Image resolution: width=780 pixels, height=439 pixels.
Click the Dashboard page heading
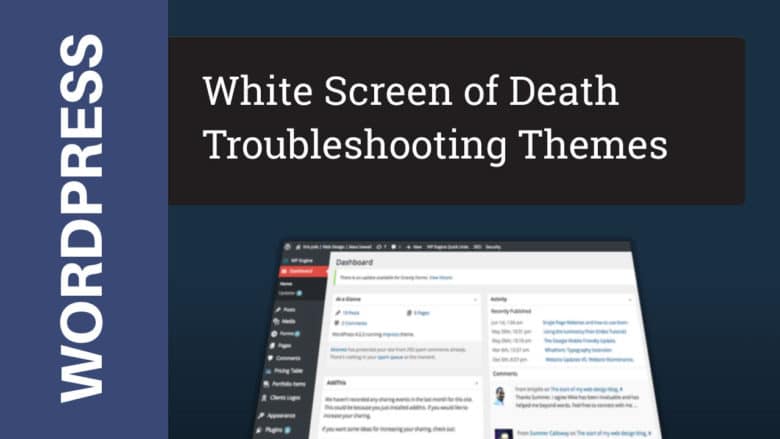tap(354, 262)
